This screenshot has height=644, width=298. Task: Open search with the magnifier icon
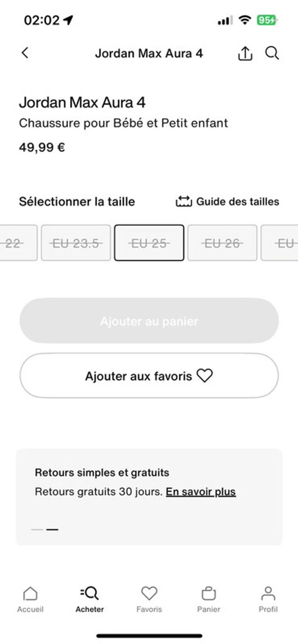272,53
